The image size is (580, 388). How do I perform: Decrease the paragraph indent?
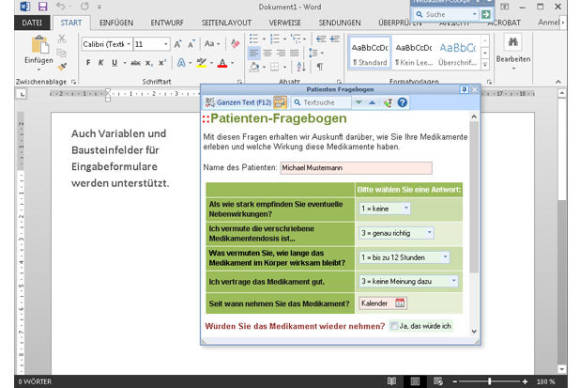point(321,38)
